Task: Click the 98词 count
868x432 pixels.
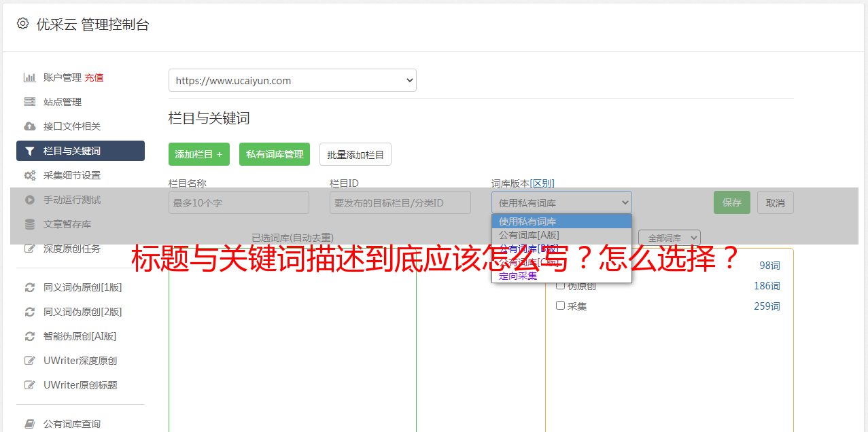Action: click(x=769, y=266)
